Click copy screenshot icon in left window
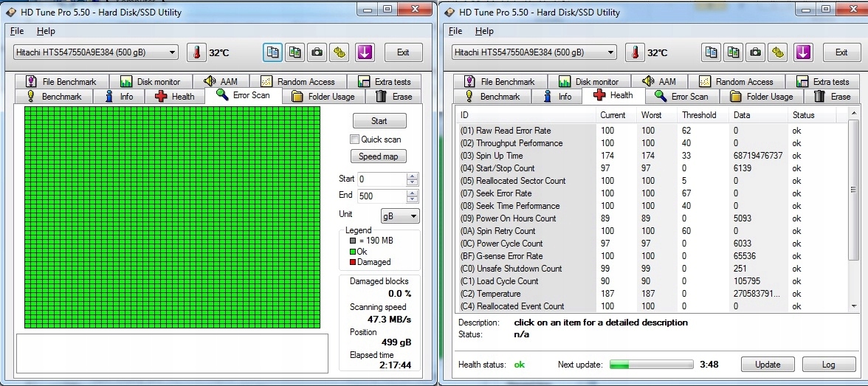 point(295,52)
